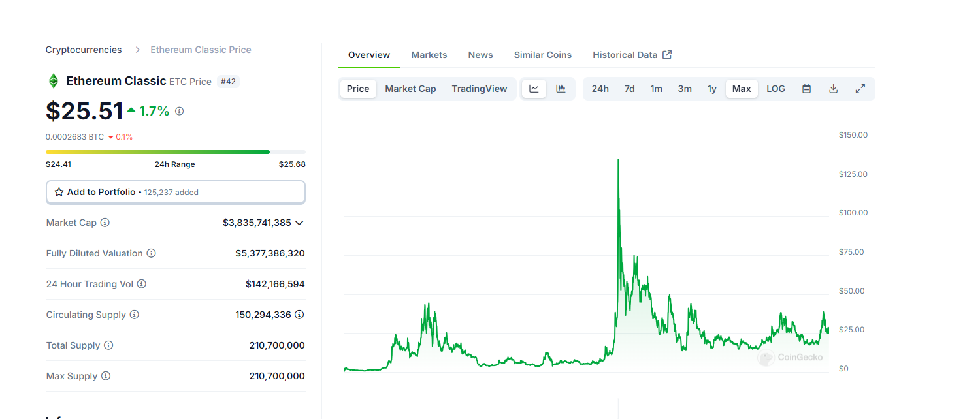
Task: Toggle the LOG scale option
Action: (776, 89)
